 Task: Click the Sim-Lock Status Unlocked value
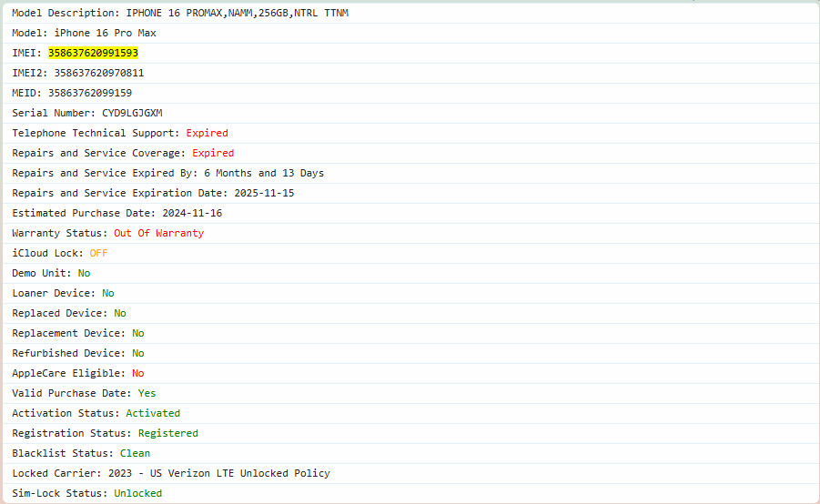pyautogui.click(x=138, y=493)
